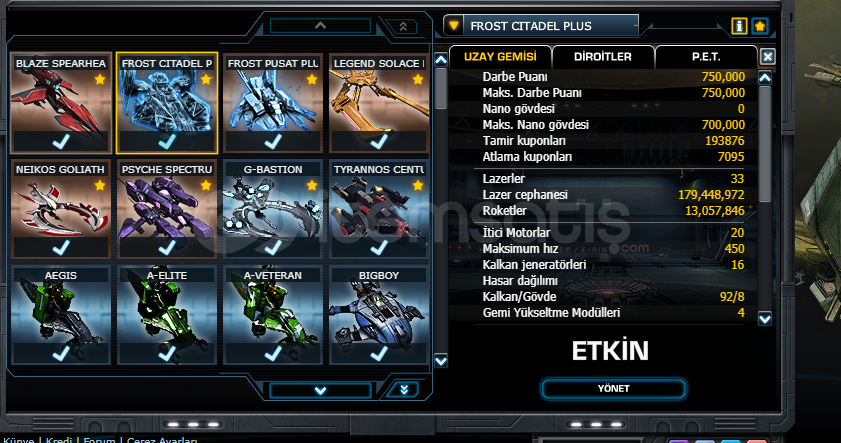Switch to the Diroitler tab
The image size is (841, 443).
click(603, 57)
